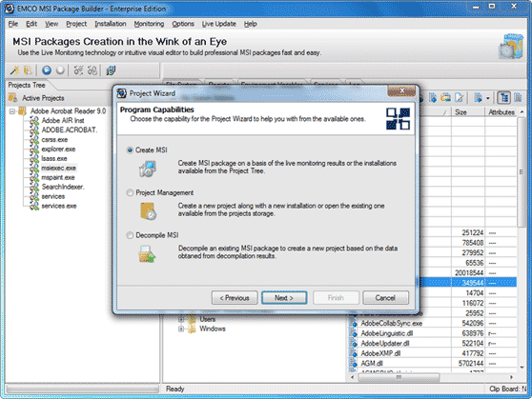Open the Help menu
This screenshot has width=532, height=399.
pos(251,24)
